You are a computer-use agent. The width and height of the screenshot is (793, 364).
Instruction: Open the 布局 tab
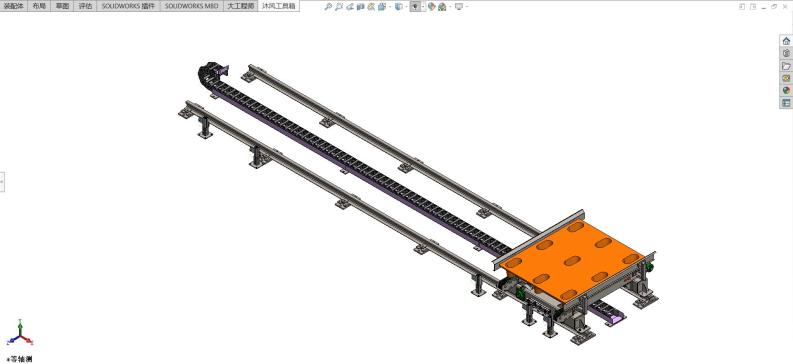(39, 6)
